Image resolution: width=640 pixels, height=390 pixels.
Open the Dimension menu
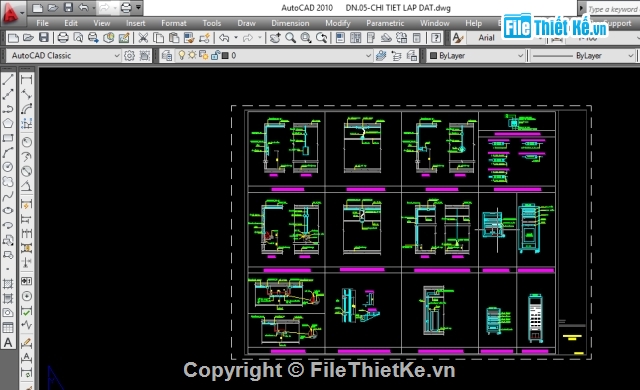coord(290,23)
